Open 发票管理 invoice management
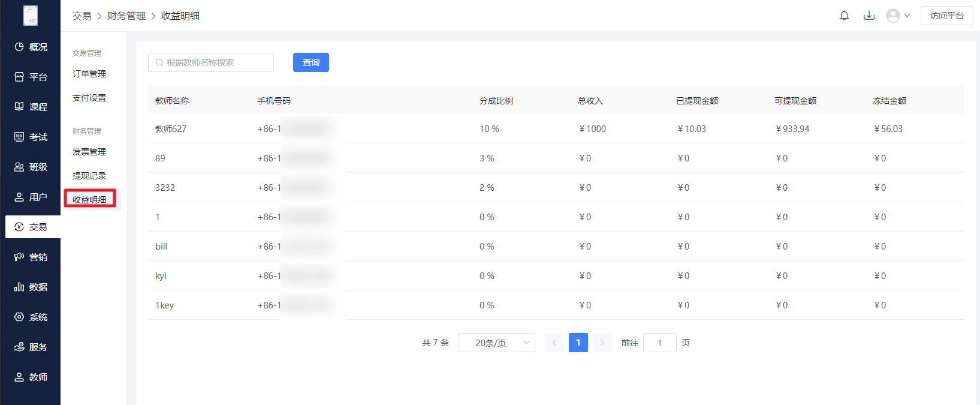Screen dimensions: 980x405 tap(89, 152)
